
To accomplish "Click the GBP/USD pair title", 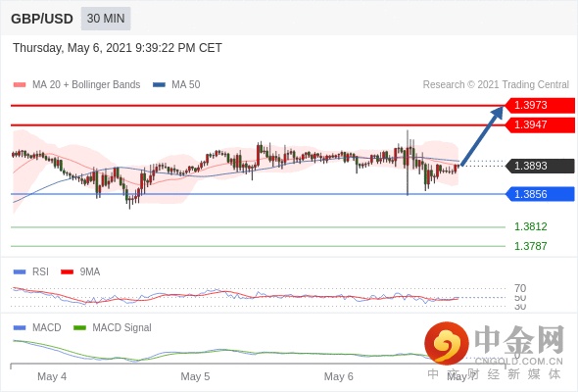I will click(x=42, y=19).
